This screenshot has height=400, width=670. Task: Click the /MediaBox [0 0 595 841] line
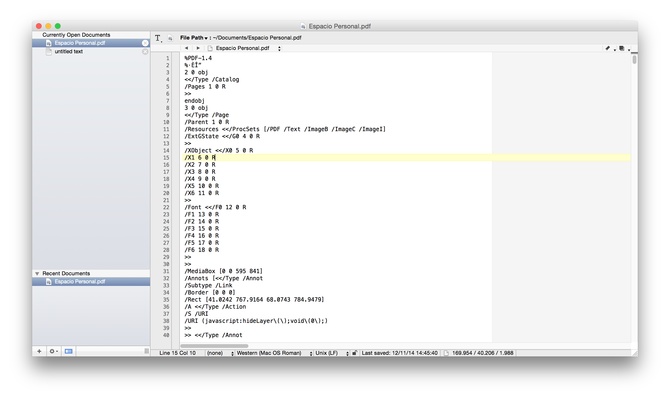pos(223,271)
